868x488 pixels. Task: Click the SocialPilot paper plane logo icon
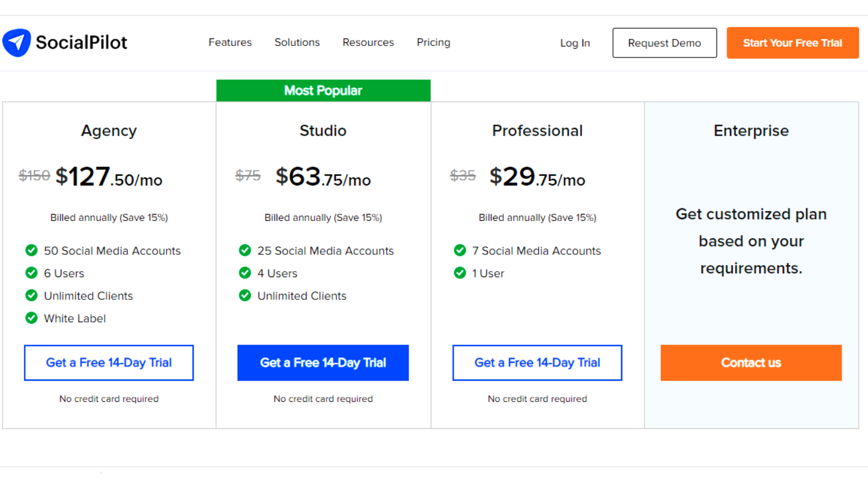17,42
